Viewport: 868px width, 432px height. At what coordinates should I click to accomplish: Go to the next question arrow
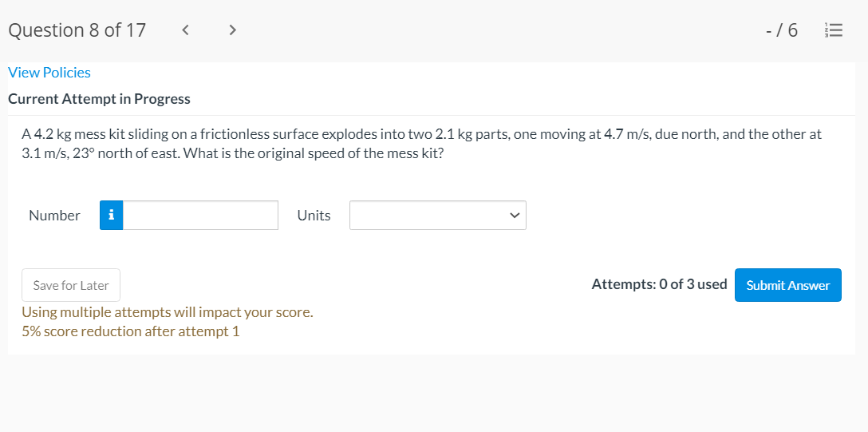point(232,30)
